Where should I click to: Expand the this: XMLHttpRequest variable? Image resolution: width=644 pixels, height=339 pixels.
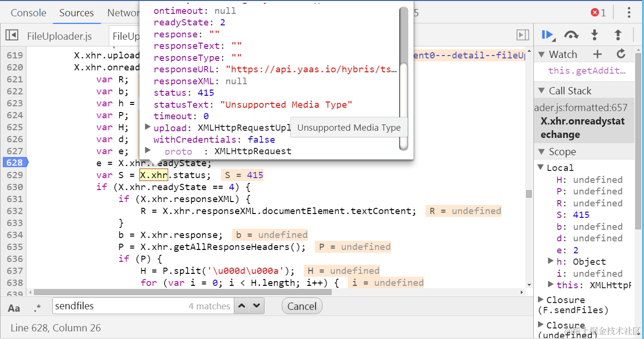[x=551, y=284]
